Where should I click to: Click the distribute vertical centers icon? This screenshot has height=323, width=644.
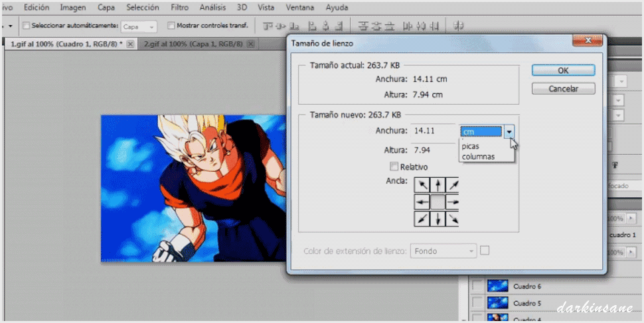pyautogui.click(x=376, y=26)
